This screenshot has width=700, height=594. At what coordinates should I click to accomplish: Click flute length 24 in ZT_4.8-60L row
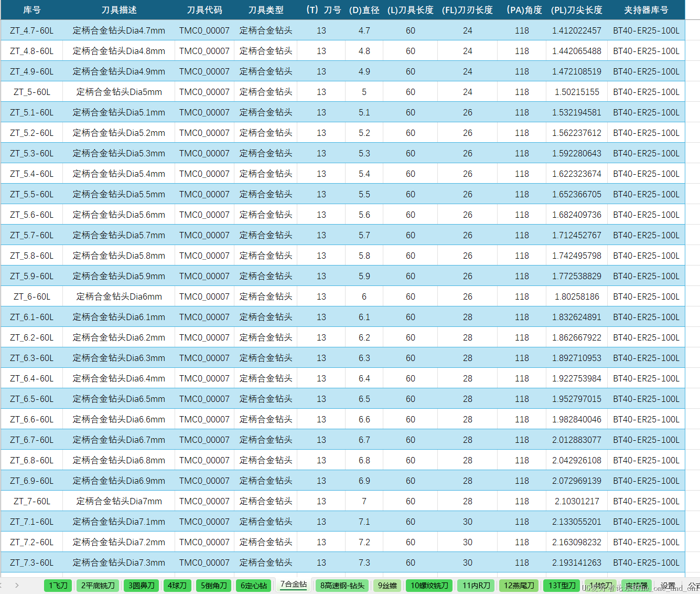click(468, 51)
